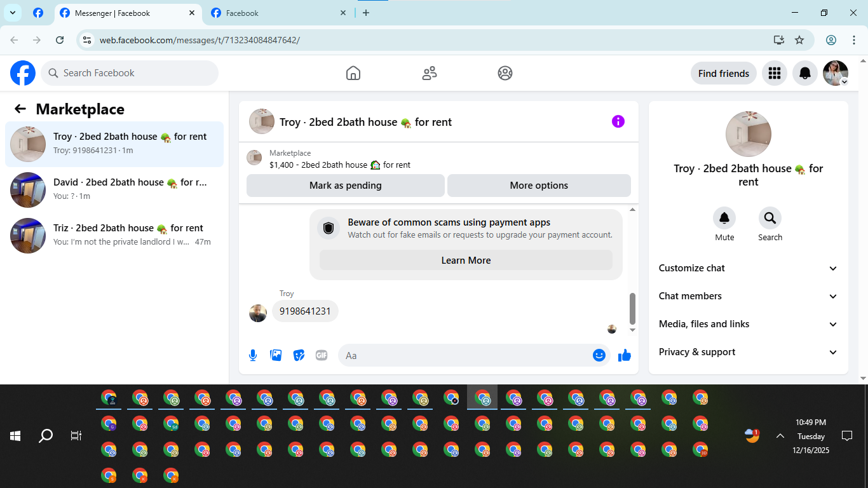Close the Messenger | Facebook tab
This screenshot has height=488, width=868.
pos(192,13)
